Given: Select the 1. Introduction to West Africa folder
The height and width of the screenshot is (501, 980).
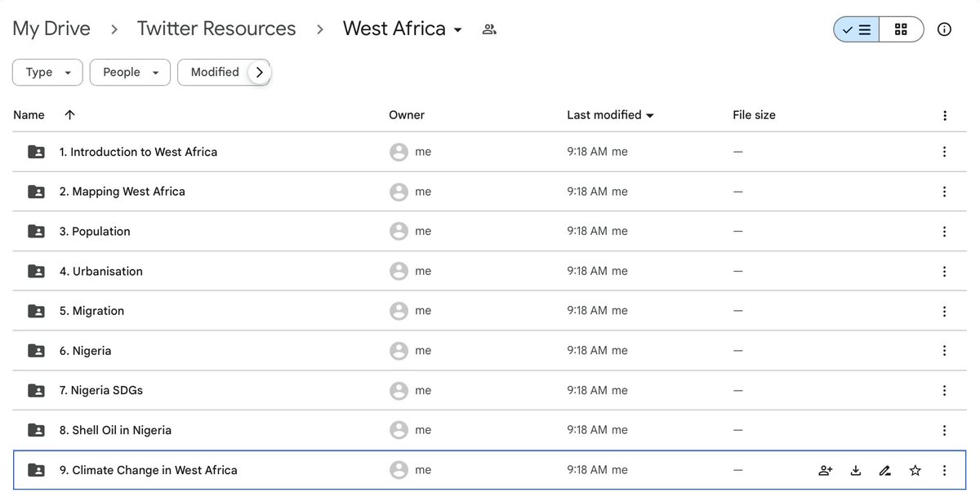Looking at the screenshot, I should 489,152.
